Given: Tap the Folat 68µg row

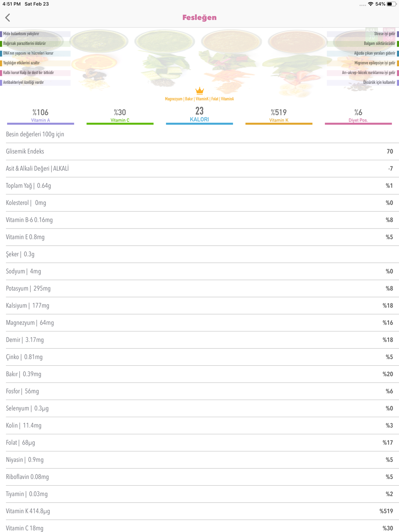Looking at the screenshot, I should (199, 443).
